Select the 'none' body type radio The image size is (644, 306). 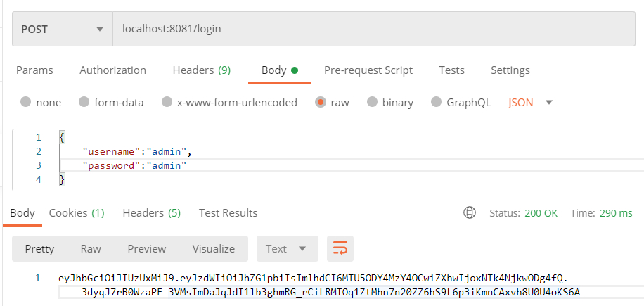[x=26, y=102]
